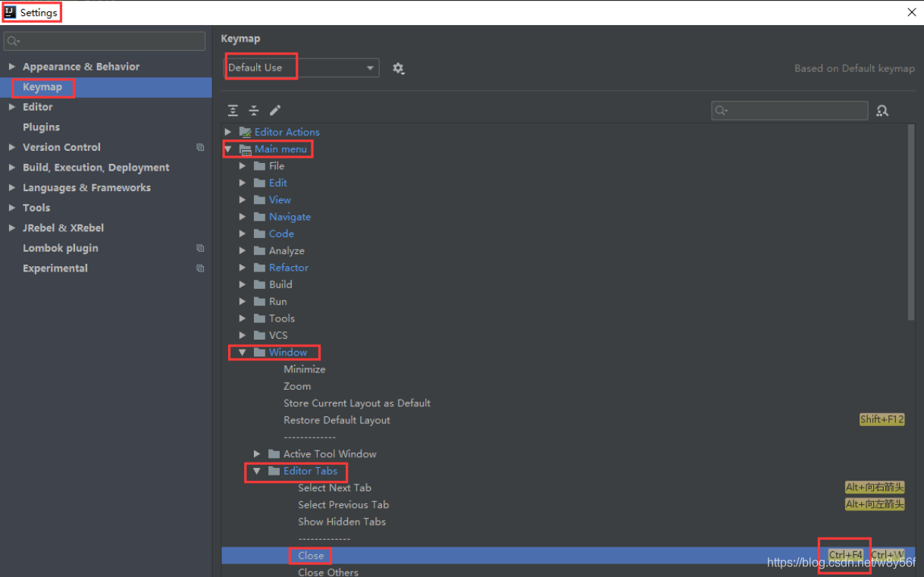Collapse the Main menu tree node
This screenshot has height=577, width=924.
point(228,149)
